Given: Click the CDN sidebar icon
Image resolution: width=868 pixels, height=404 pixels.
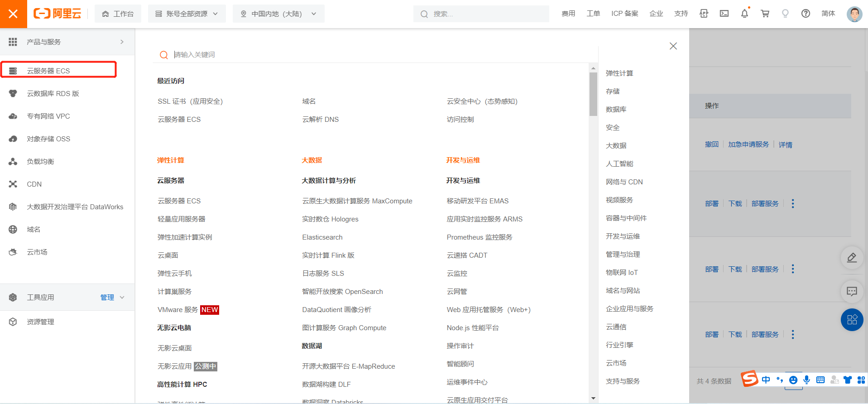Looking at the screenshot, I should [13, 184].
